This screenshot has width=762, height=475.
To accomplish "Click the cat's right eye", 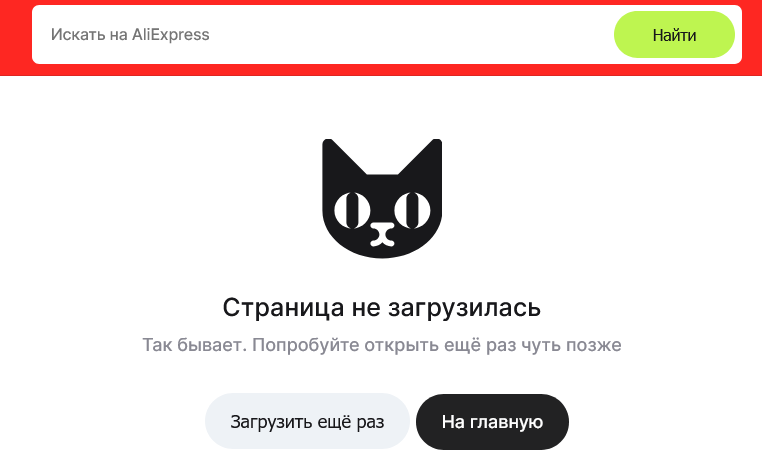I will 412,211.
